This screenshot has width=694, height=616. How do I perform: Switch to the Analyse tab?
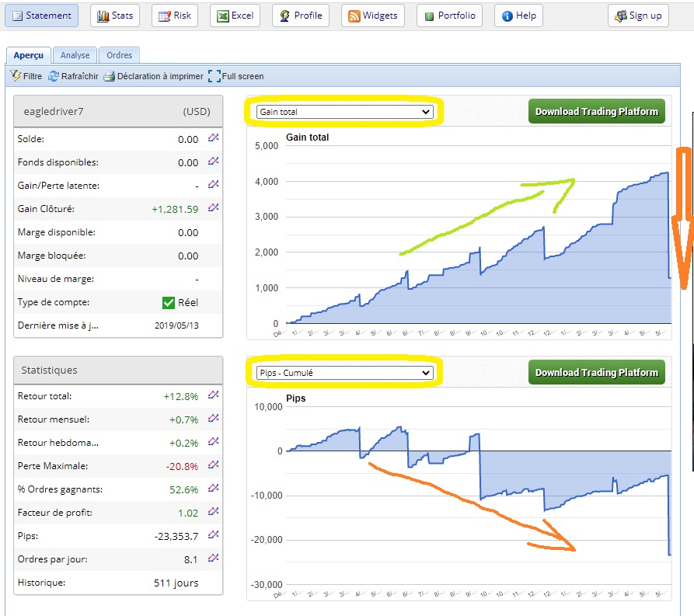coord(75,55)
